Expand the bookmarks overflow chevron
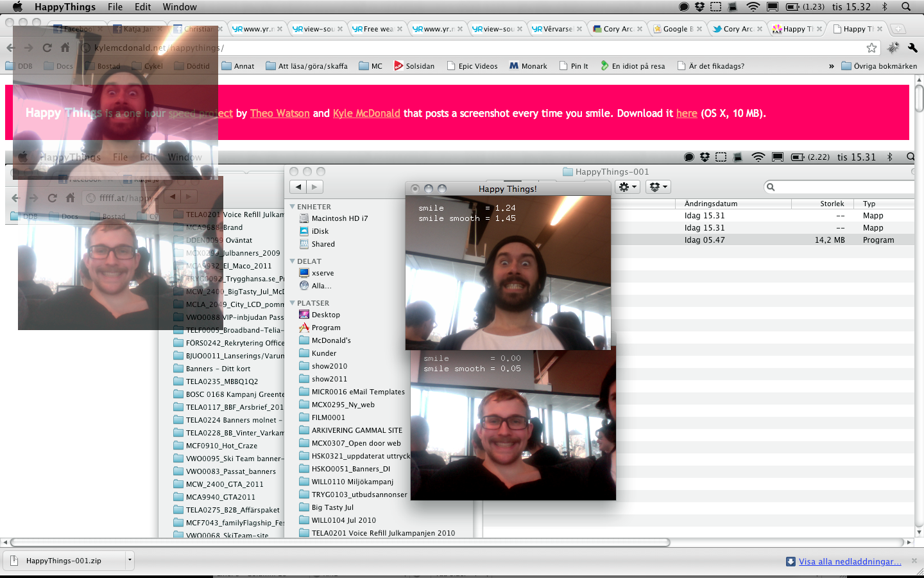 (832, 66)
